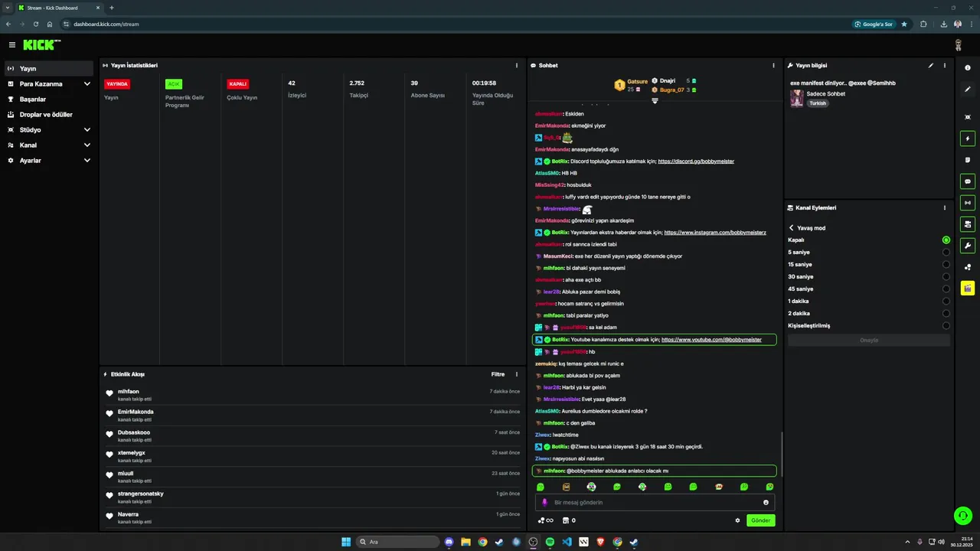Image resolution: width=980 pixels, height=551 pixels.
Task: Click the lightning bolt icon in right sidebar
Action: (968, 139)
